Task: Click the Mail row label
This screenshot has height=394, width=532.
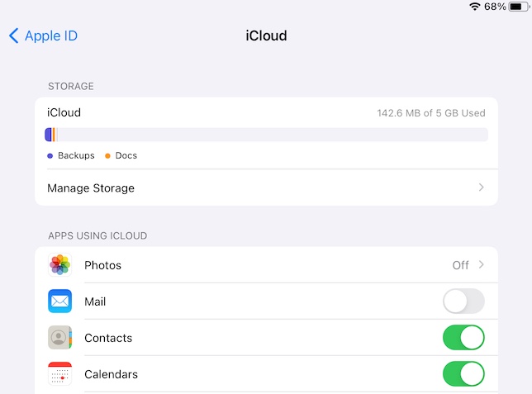Action: pyautogui.click(x=95, y=301)
